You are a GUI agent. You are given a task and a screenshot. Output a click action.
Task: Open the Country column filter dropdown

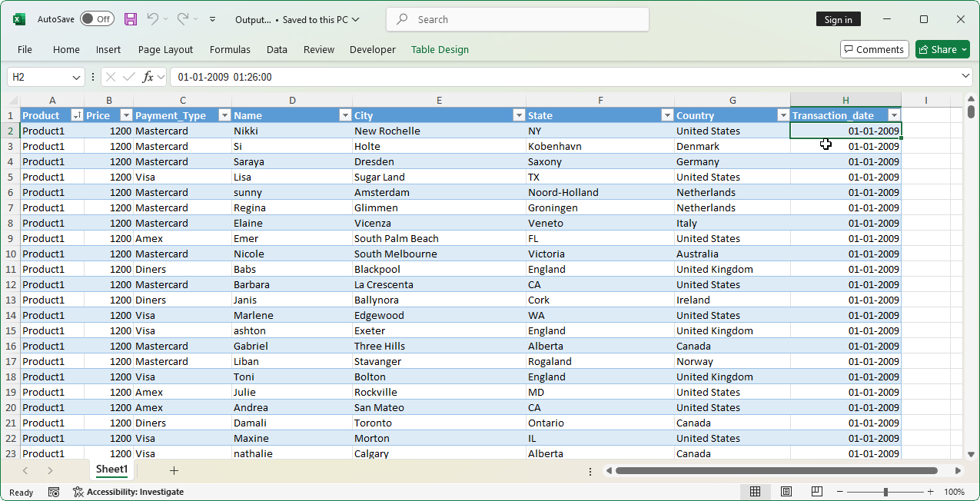point(783,115)
